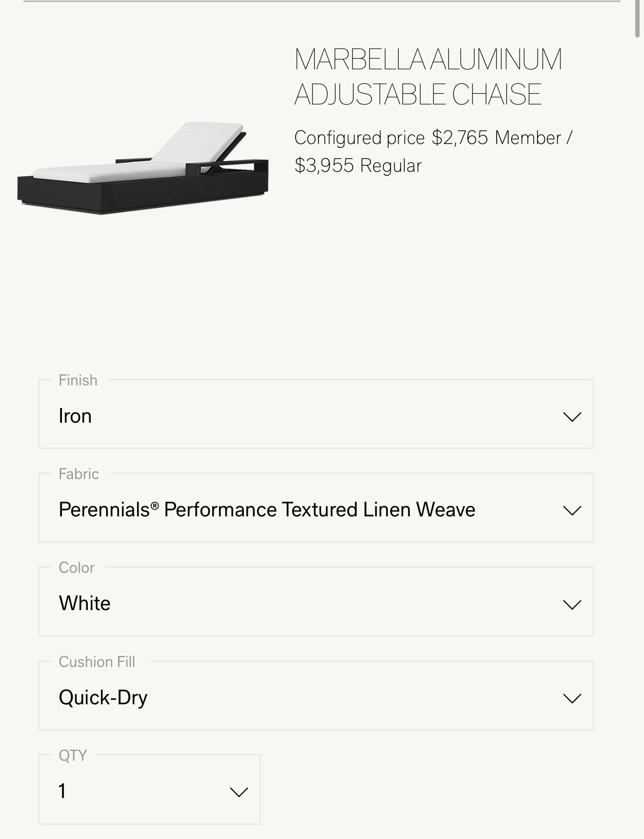Click the chevron arrow in the Finish dropdown

click(572, 416)
